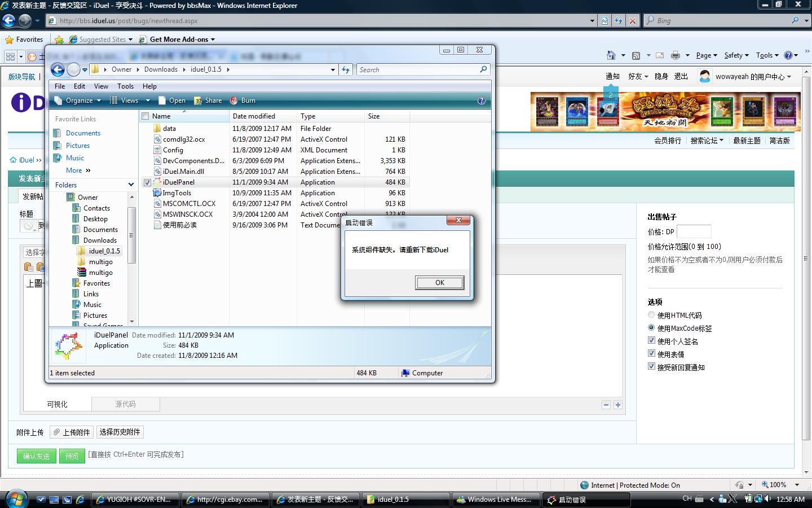This screenshot has height=508, width=812.
Task: Select the Config XML file icon
Action: click(x=157, y=150)
